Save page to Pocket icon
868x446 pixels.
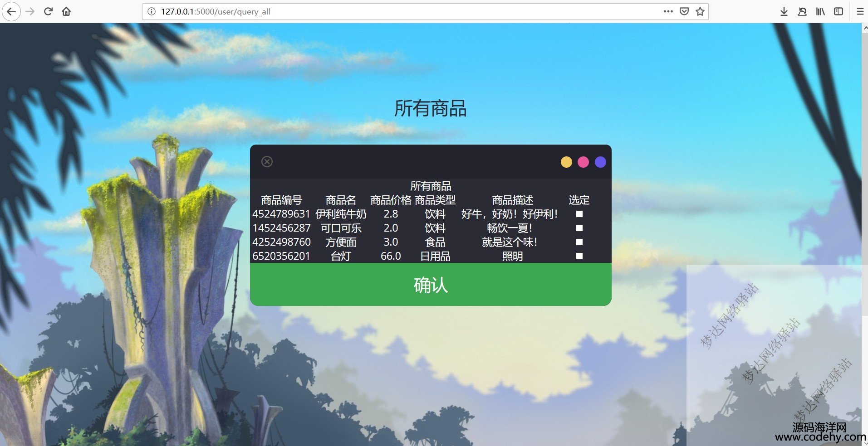684,11
